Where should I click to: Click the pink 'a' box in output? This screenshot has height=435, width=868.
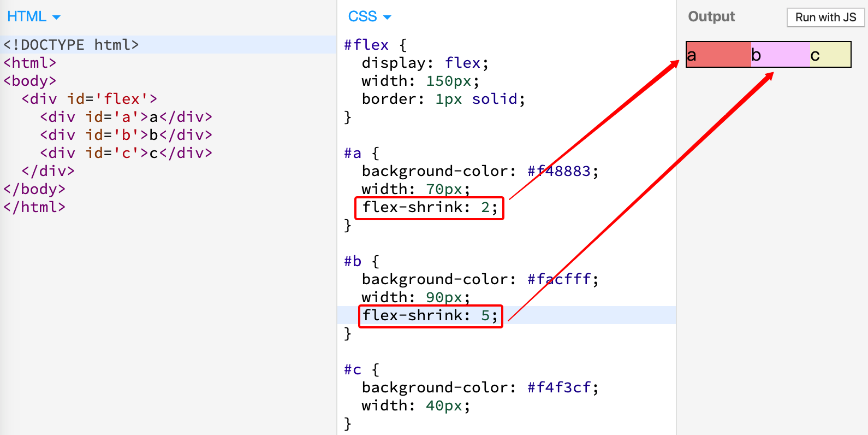[x=718, y=55]
